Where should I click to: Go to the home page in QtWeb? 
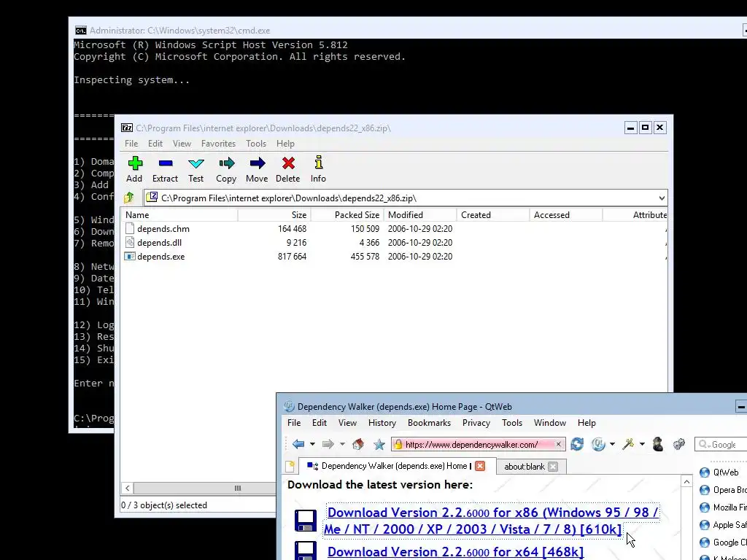click(357, 444)
